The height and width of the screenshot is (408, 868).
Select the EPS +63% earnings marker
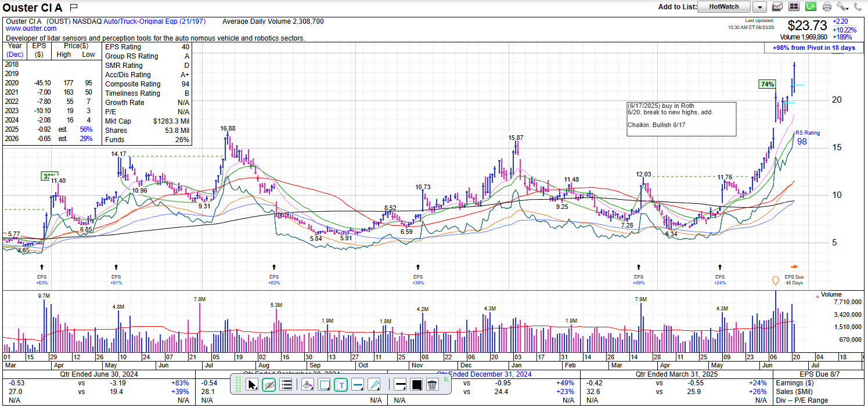tap(42, 274)
